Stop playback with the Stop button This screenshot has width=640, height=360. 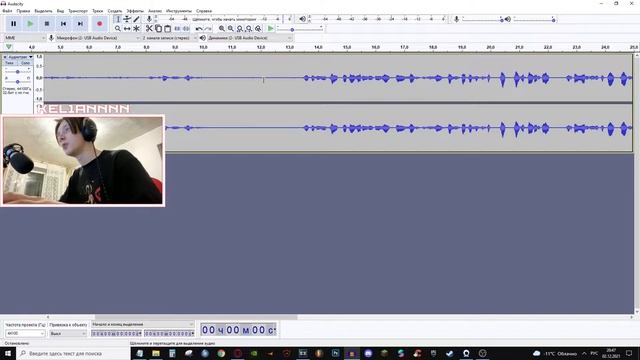pyautogui.click(x=47, y=24)
